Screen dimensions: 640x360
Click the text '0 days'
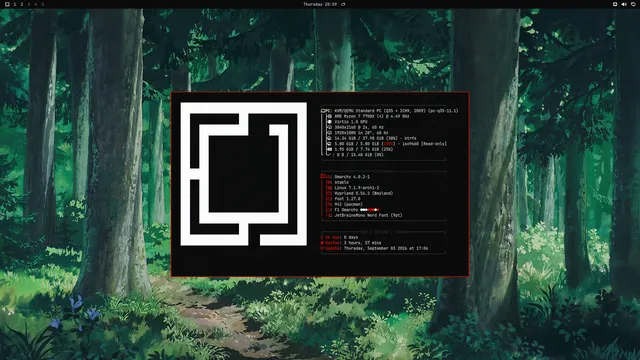[351, 237]
